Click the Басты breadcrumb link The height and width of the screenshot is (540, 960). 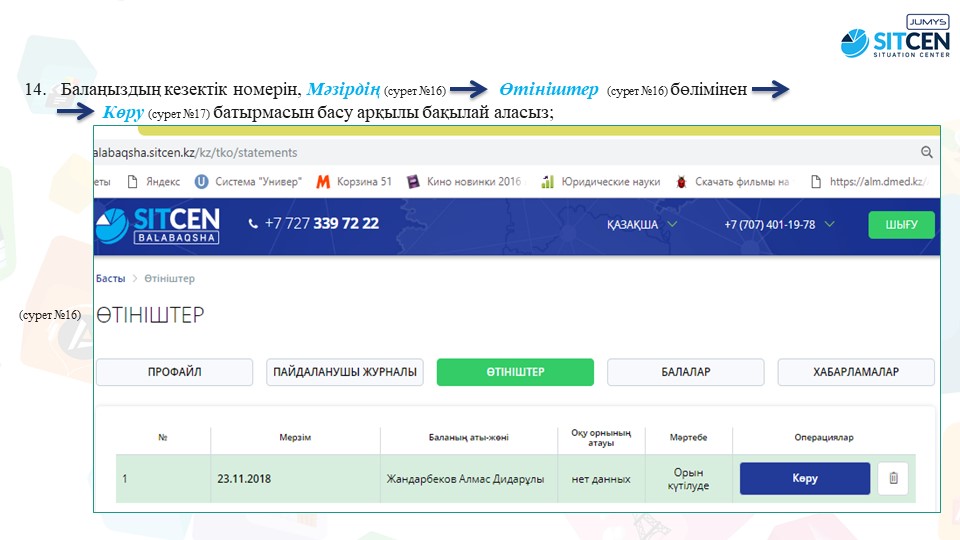pos(110,279)
